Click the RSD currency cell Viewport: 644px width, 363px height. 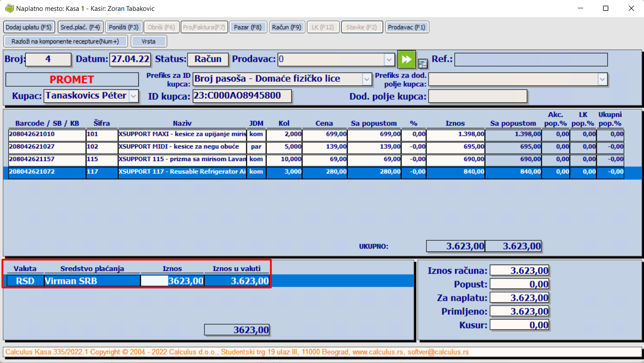tap(25, 281)
